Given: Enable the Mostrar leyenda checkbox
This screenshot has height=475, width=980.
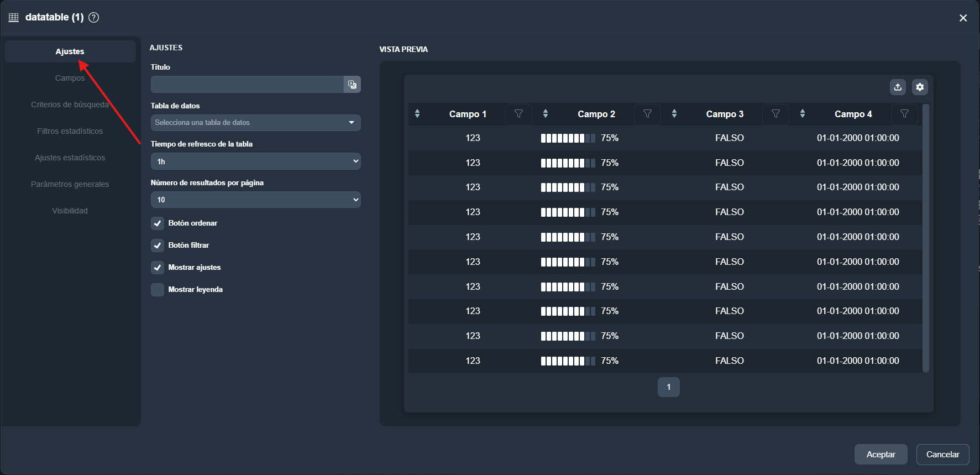Looking at the screenshot, I should pos(158,290).
